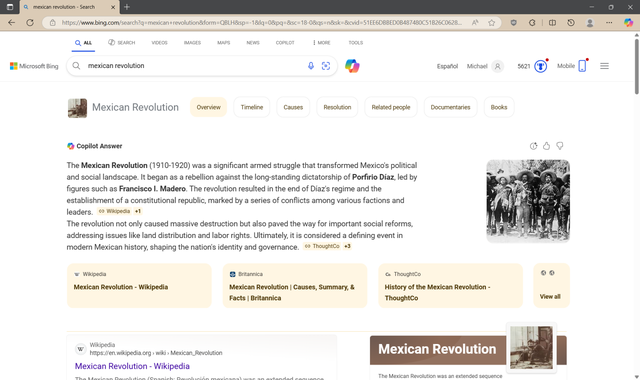Select the Timeline chip
This screenshot has width=640, height=380.
tap(252, 107)
